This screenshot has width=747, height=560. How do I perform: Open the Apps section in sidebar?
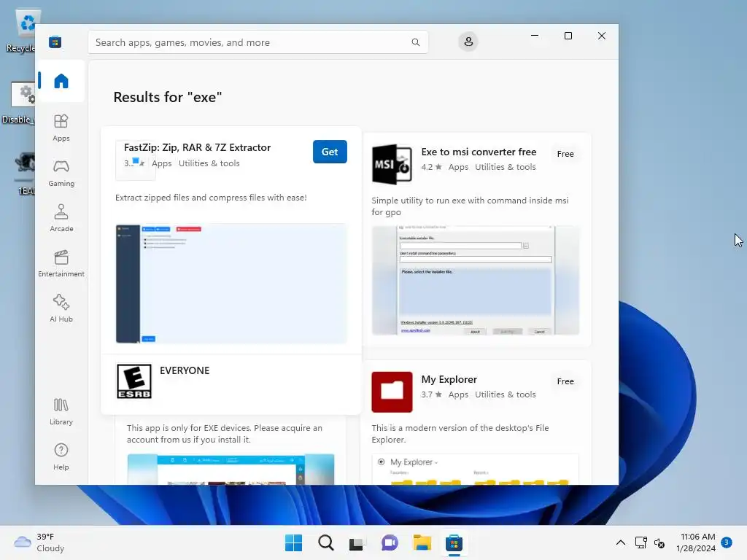pyautogui.click(x=61, y=128)
